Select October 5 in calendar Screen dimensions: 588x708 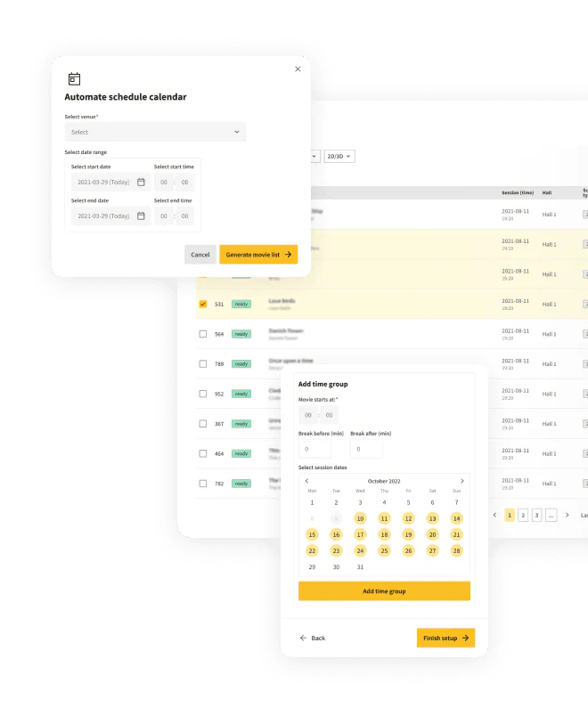point(408,502)
